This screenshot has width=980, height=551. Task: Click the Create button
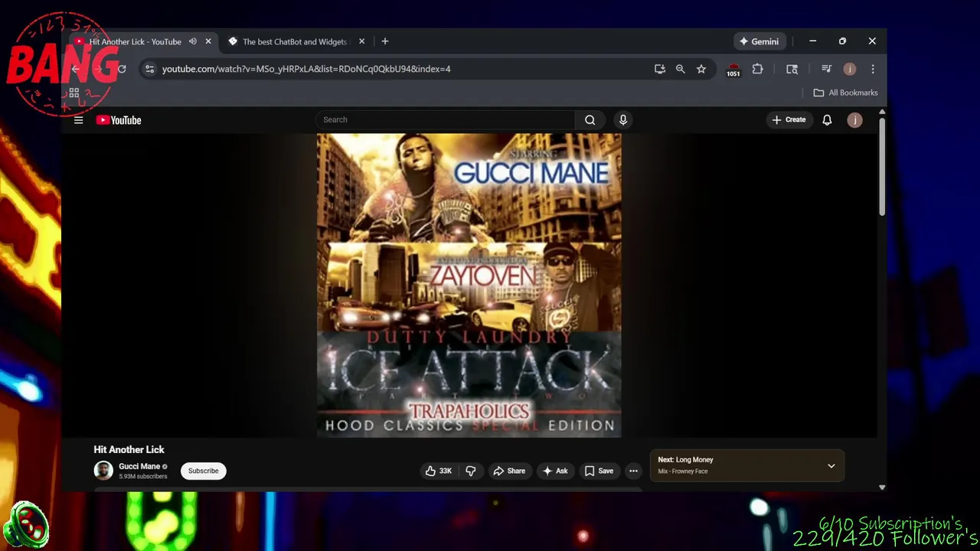coord(789,120)
